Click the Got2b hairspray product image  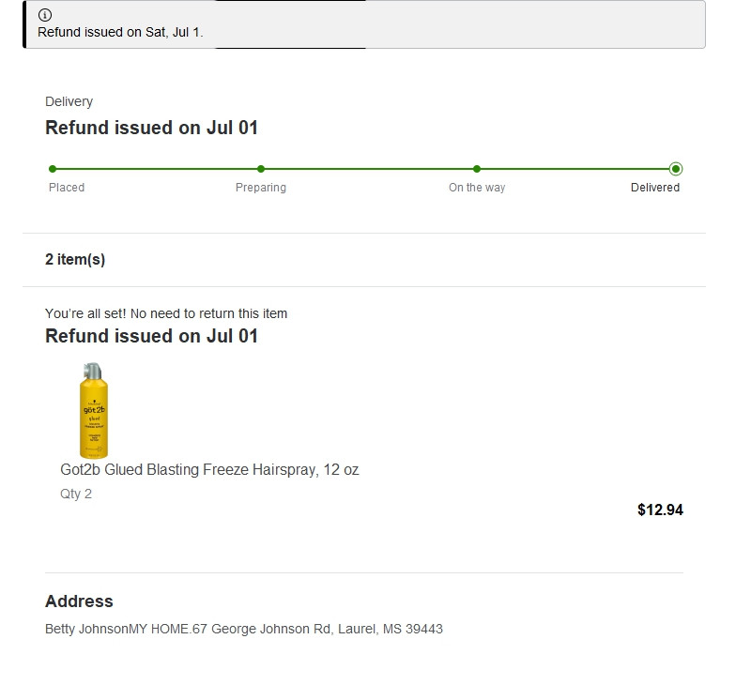[93, 410]
